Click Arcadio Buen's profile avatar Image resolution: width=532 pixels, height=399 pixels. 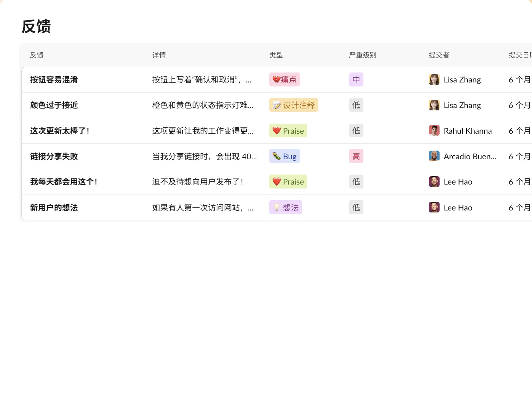click(434, 156)
